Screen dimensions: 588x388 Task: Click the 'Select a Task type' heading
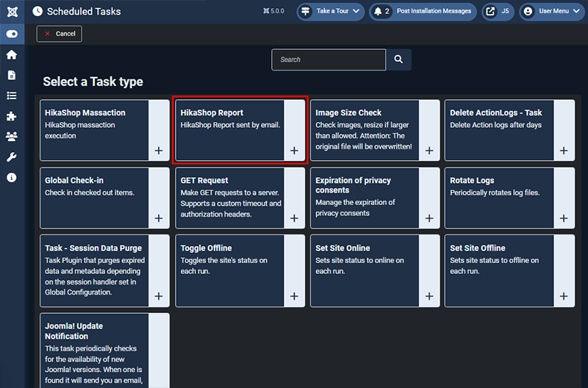point(93,82)
